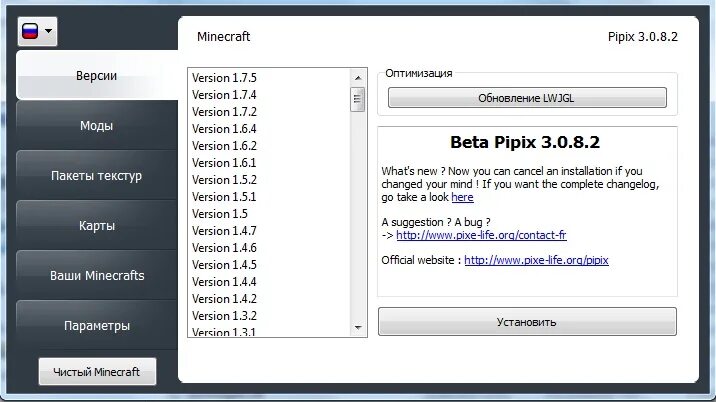This screenshot has width=716, height=402.
Task: Select Version 1.6.2 in the list
Action: tap(269, 146)
